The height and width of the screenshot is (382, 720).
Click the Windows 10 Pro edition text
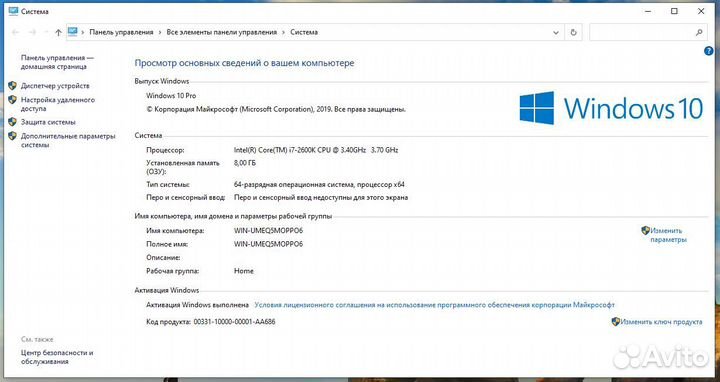click(171, 96)
